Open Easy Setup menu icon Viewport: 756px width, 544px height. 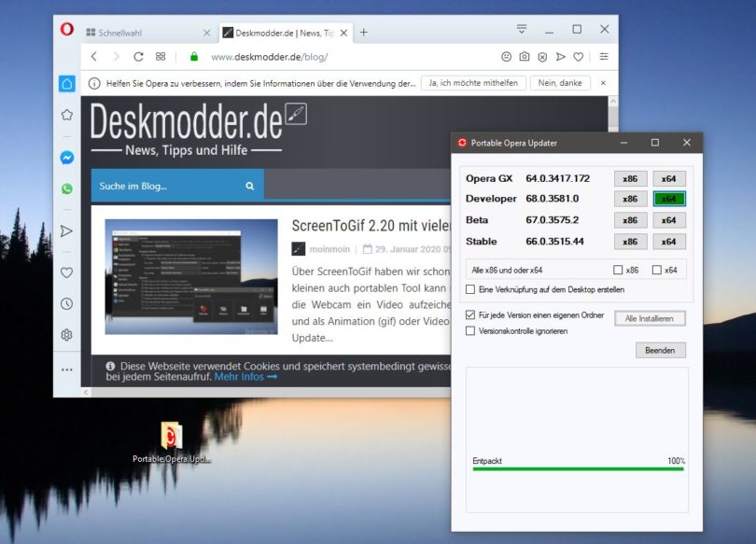tap(604, 57)
